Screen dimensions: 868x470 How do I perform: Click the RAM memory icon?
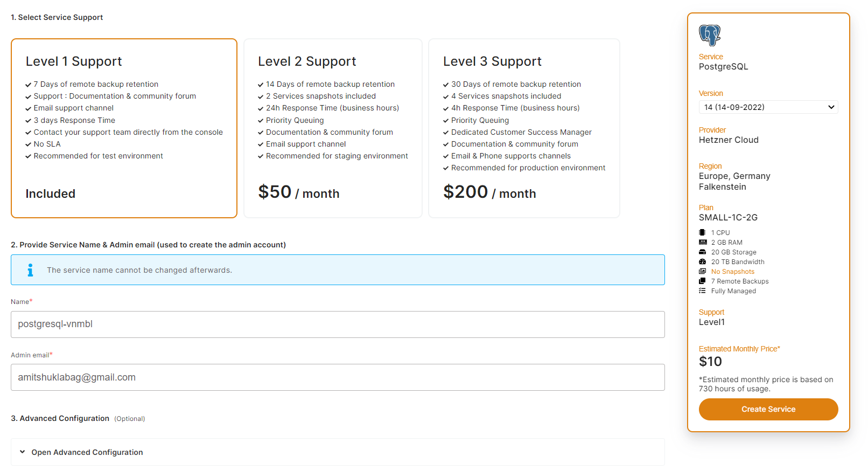702,242
